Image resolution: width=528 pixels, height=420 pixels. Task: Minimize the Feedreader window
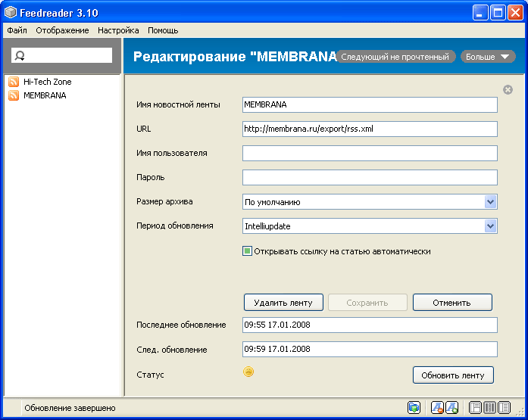click(x=480, y=13)
